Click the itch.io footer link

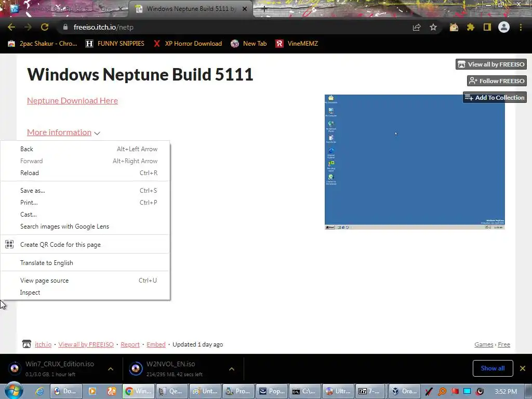pyautogui.click(x=43, y=344)
